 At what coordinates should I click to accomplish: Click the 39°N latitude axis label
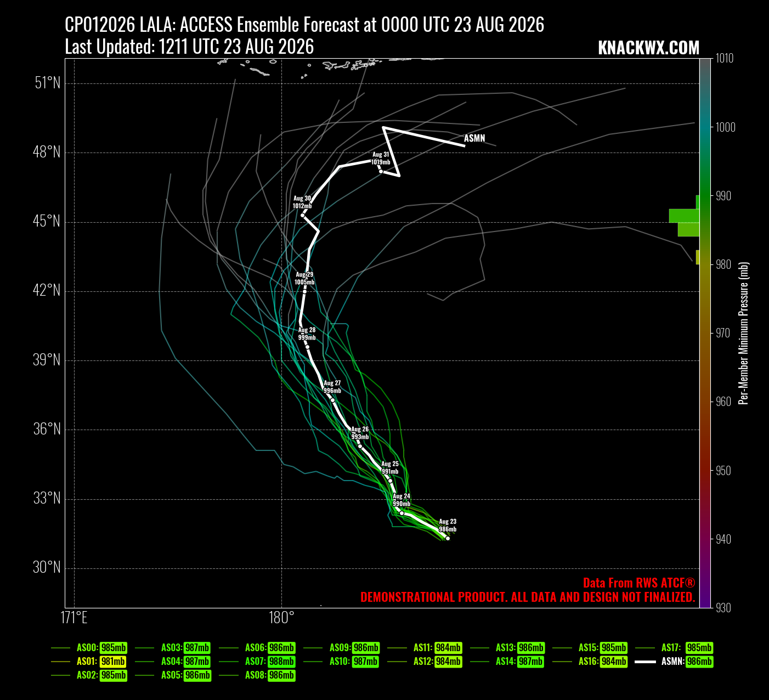click(47, 360)
